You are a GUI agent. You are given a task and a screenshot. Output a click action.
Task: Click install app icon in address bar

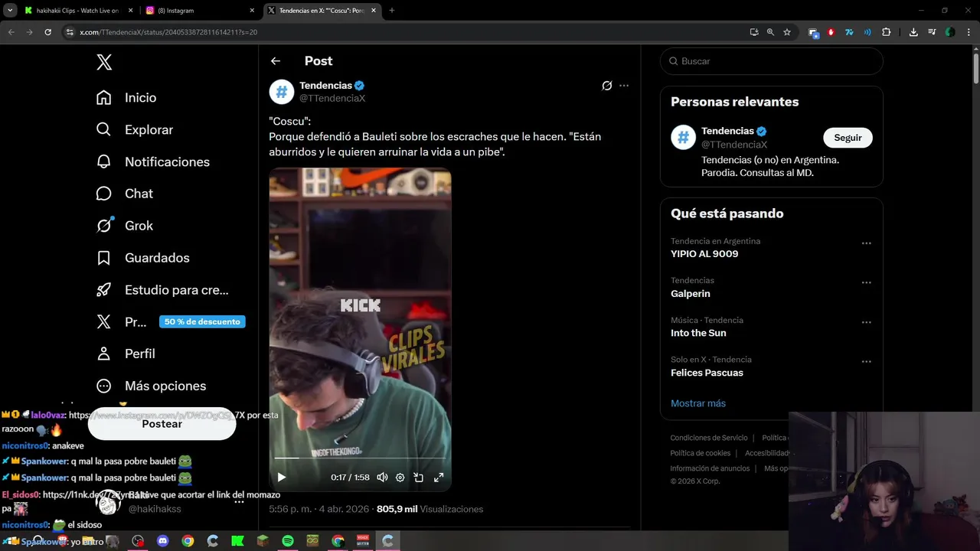pos(754,32)
